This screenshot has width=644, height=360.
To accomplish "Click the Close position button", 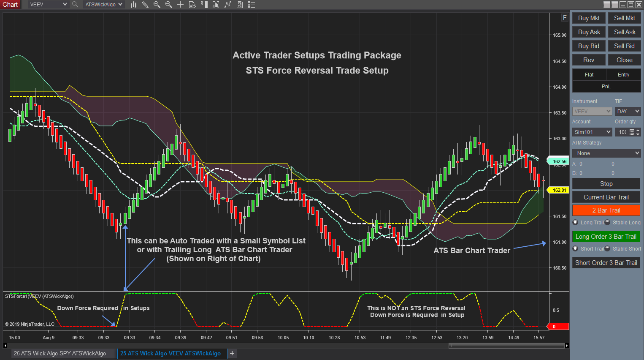I will coord(625,60).
